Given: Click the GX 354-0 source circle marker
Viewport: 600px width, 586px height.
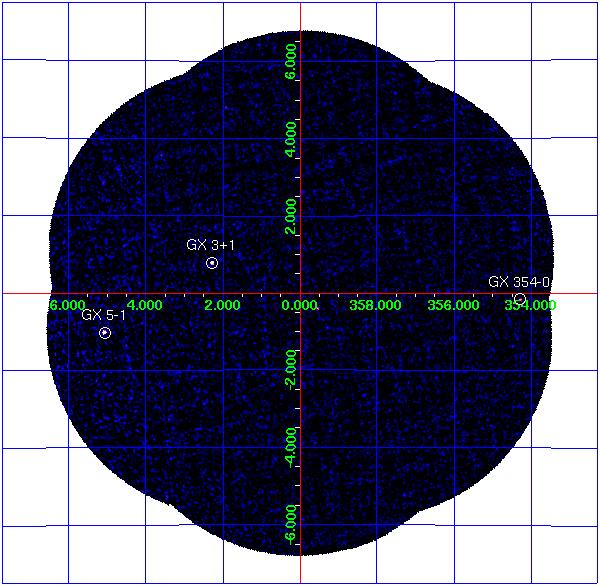Looking at the screenshot, I should coord(520,299).
